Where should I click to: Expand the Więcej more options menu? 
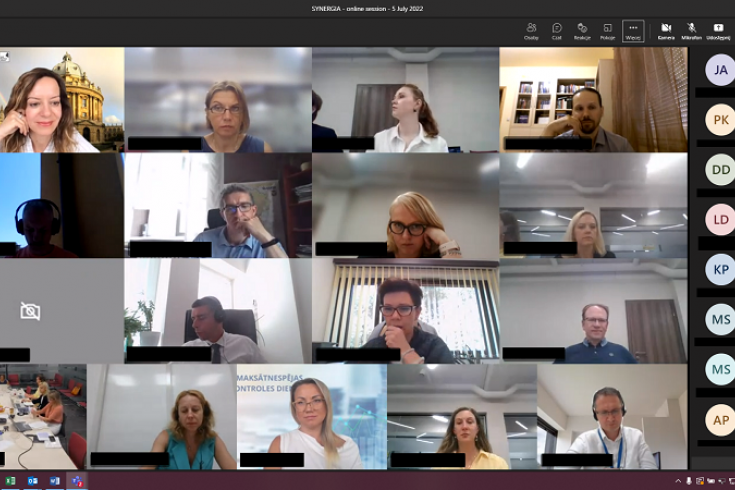pos(633,31)
